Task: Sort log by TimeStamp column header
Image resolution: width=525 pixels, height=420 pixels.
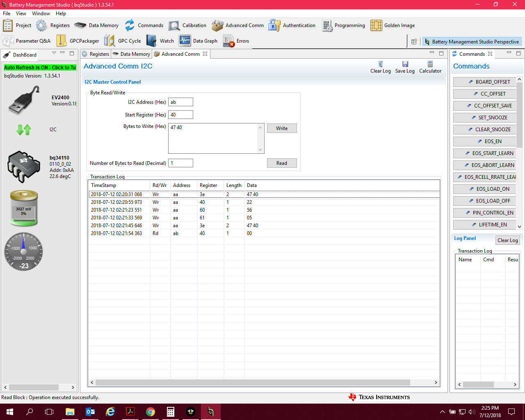Action: [x=119, y=185]
